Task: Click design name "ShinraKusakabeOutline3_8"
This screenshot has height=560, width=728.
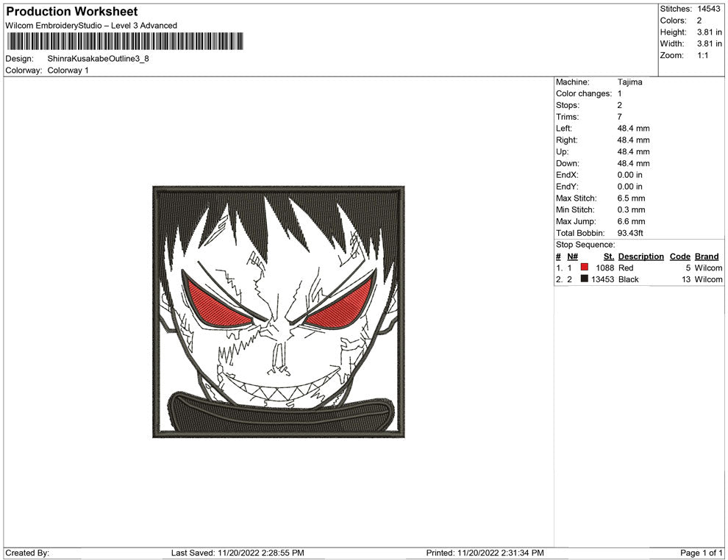Action: (98, 59)
